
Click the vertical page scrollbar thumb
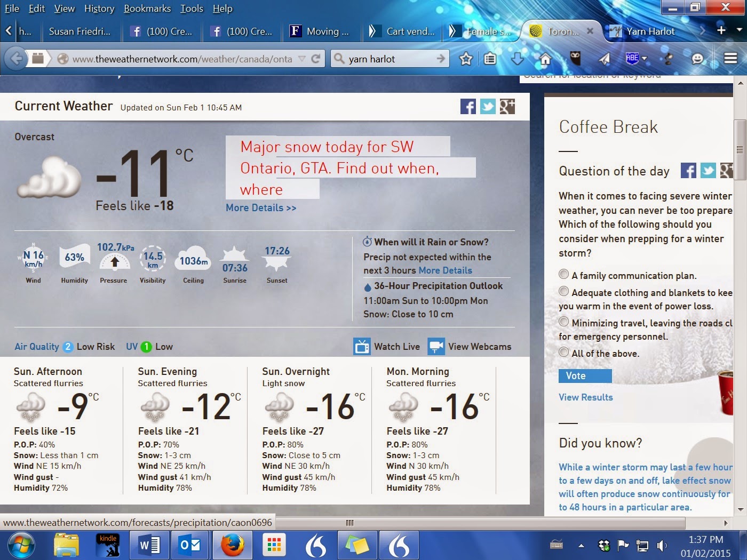pos(740,149)
